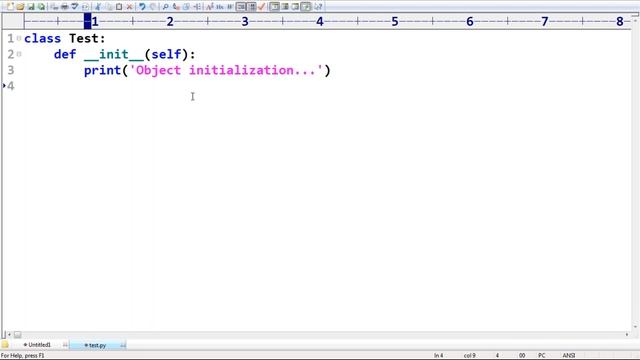Open a file with the folder icon
The height and width of the screenshot is (360, 640).
[x=20, y=7]
